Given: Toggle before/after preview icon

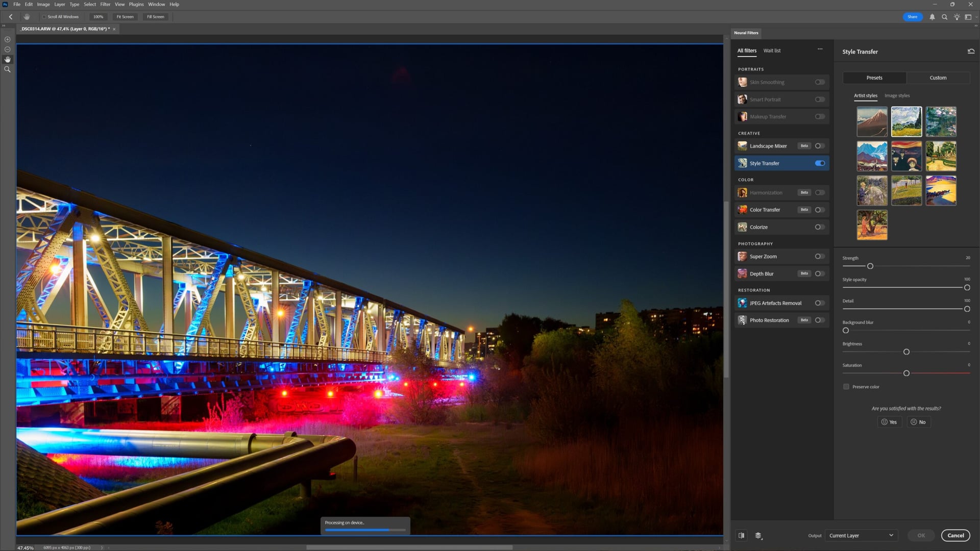Looking at the screenshot, I should [741, 535].
